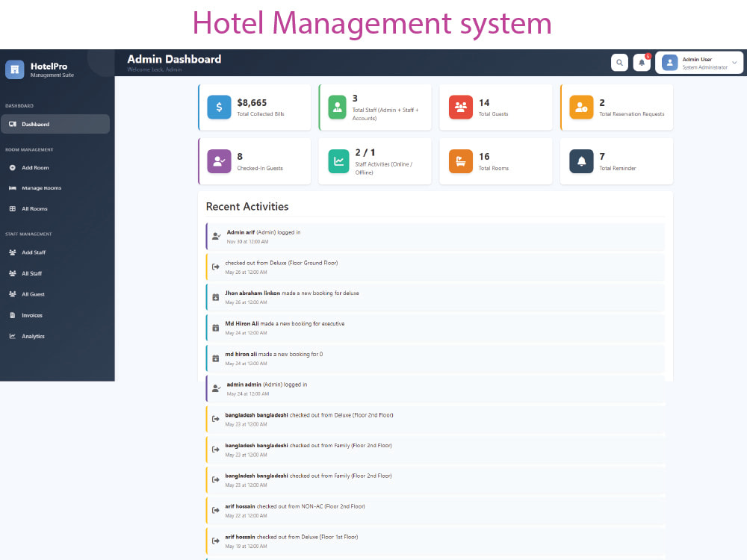This screenshot has width=747, height=560.
Task: Click the Manage Rooms bed icon
Action: 13,188
